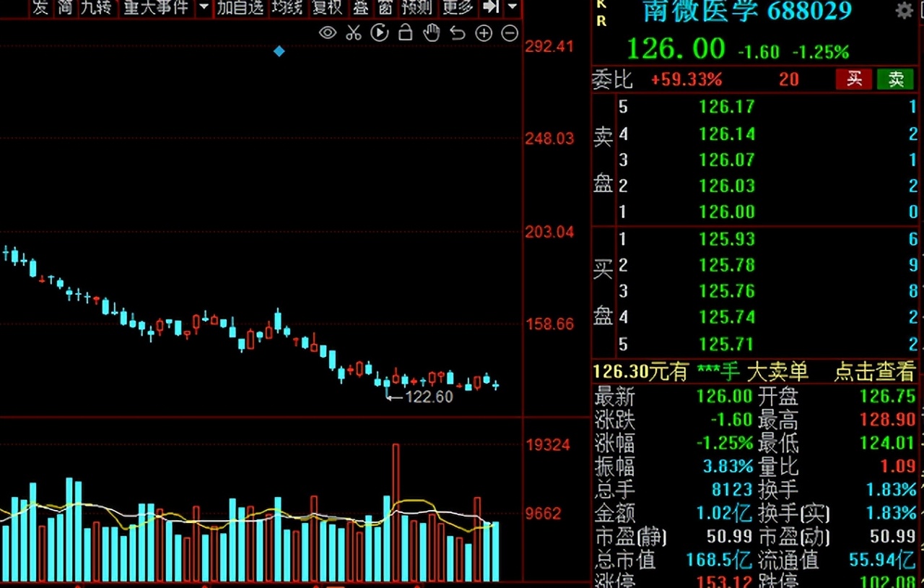
Task: Click the large current price 126.00
Action: (676, 49)
